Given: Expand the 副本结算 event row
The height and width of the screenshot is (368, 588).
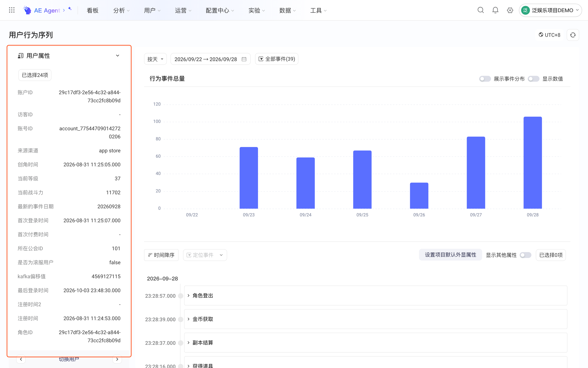Looking at the screenshot, I should (x=376, y=343).
